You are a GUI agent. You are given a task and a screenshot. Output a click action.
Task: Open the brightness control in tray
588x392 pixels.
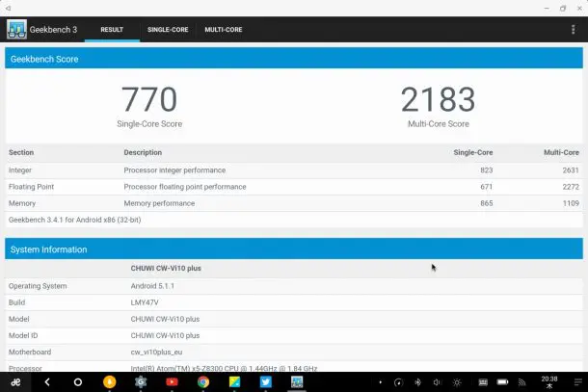point(457,382)
